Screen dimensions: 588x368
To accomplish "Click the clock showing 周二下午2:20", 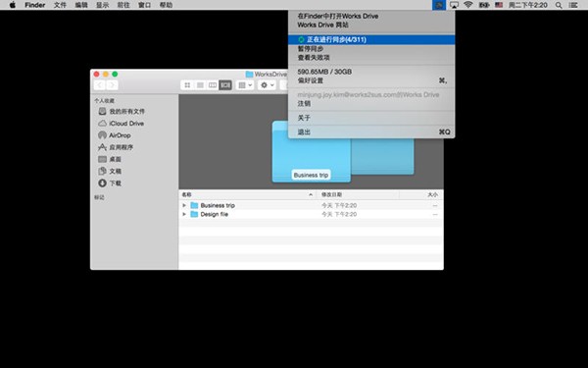I will click(x=528, y=5).
